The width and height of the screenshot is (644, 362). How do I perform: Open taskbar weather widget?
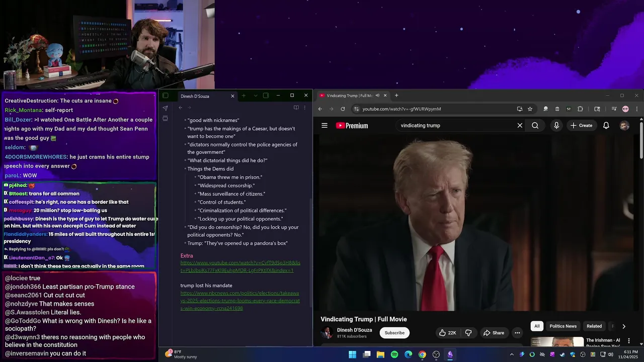(x=181, y=354)
